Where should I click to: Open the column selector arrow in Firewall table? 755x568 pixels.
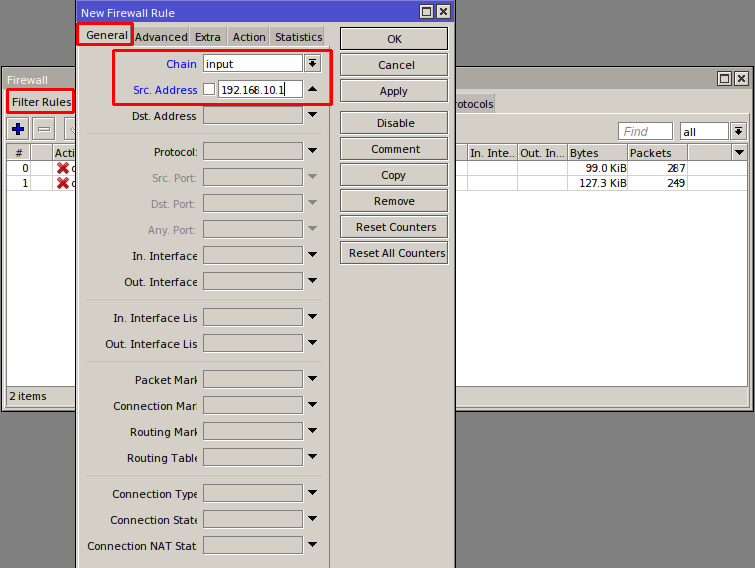tap(739, 153)
